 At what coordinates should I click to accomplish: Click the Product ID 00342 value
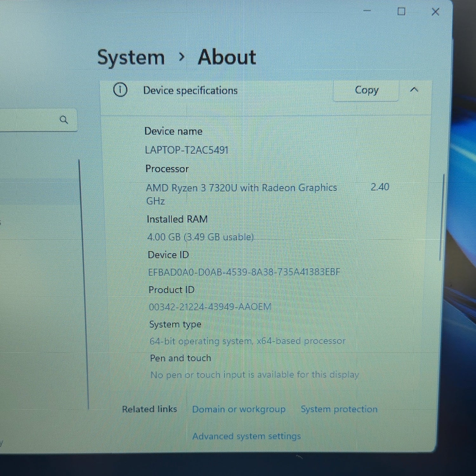tap(210, 307)
